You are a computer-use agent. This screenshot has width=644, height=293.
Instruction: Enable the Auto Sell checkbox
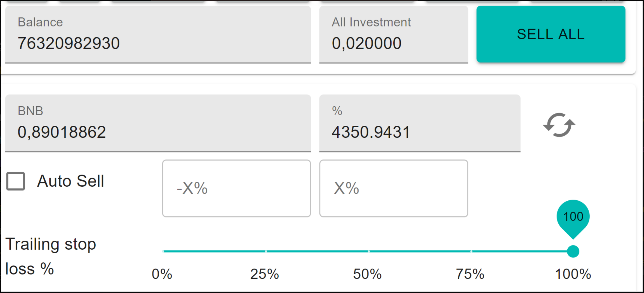coord(16,181)
